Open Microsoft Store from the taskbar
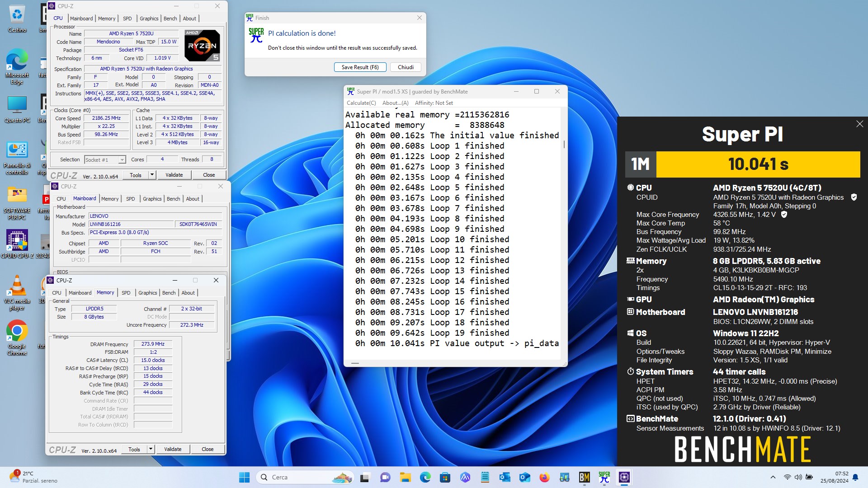 445,477
